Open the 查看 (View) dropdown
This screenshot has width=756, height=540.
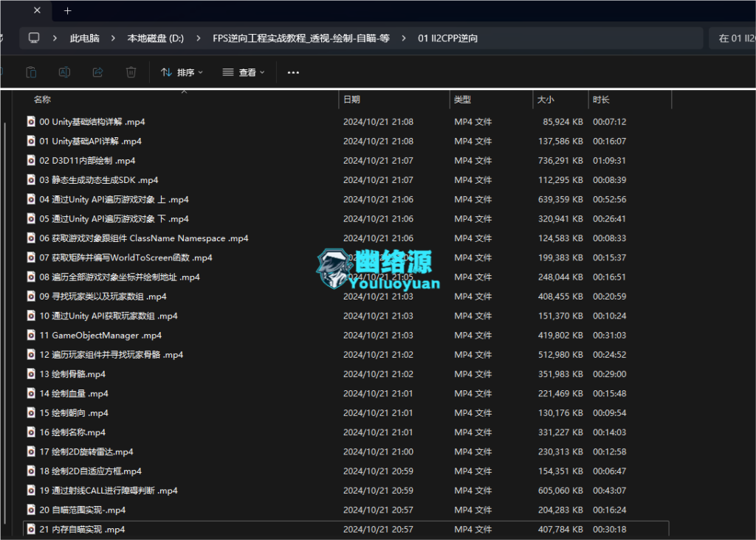[x=244, y=72]
